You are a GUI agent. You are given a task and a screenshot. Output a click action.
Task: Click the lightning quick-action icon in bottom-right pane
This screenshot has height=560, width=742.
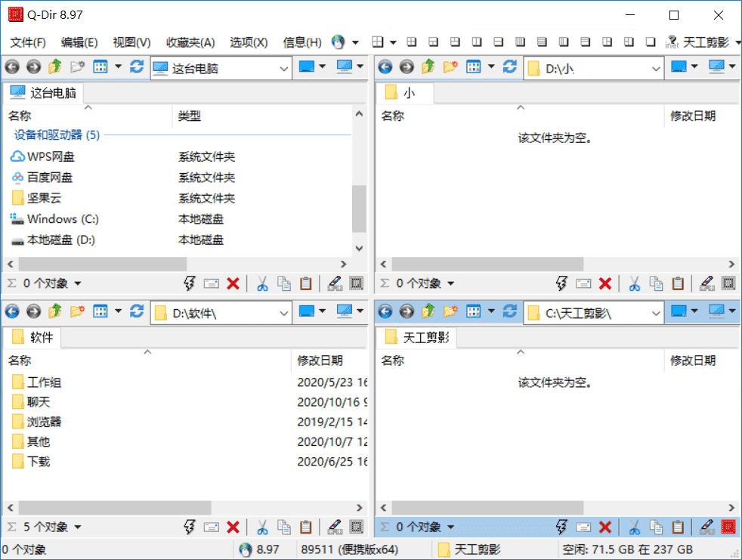point(561,527)
